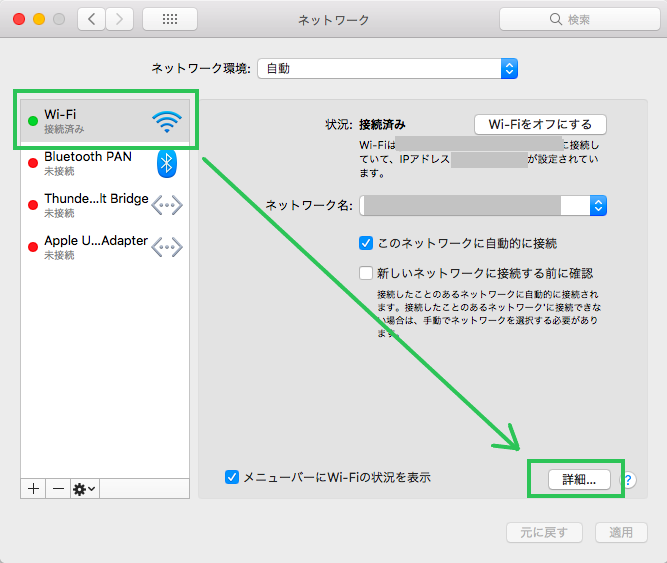Image resolution: width=667 pixels, height=563 pixels.
Task: Enable 新しいネットワークに接続する前に確認 checkbox
Action: (366, 273)
